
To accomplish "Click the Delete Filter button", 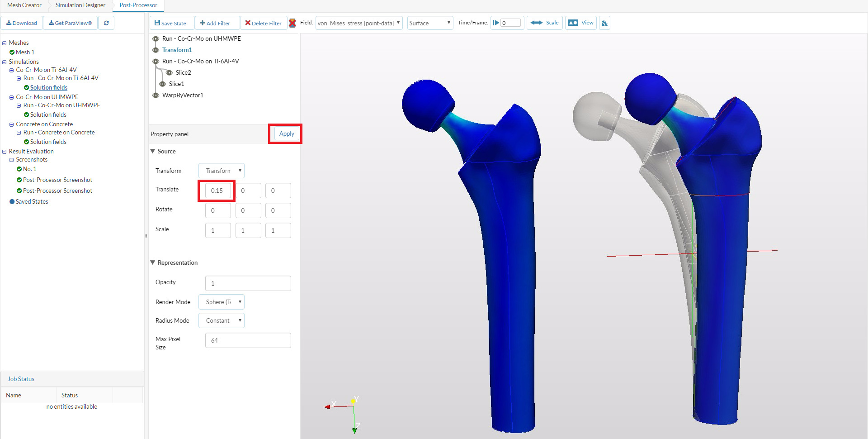I will pos(263,23).
